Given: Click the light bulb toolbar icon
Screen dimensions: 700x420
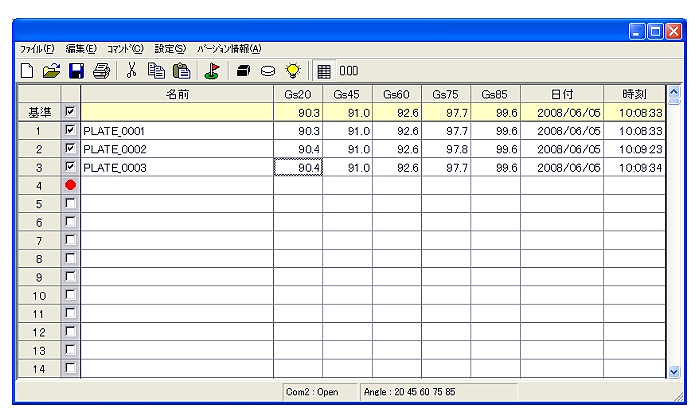Looking at the screenshot, I should coord(293,71).
